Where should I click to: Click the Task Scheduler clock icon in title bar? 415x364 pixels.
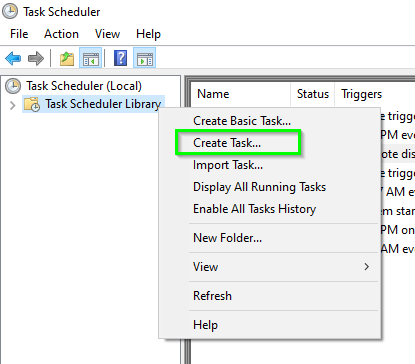[x=10, y=11]
